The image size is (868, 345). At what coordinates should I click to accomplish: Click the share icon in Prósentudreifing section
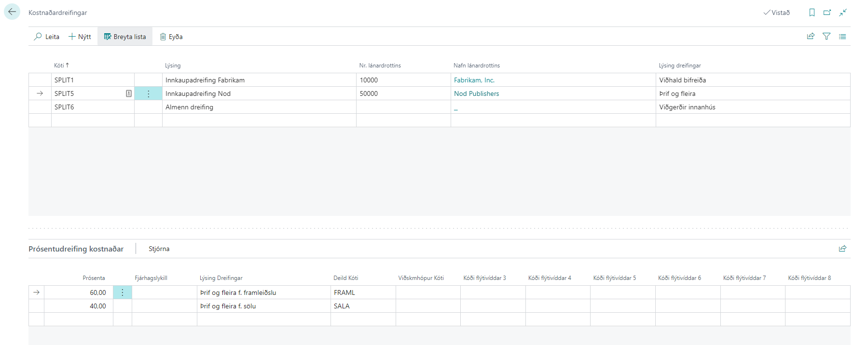[842, 249]
